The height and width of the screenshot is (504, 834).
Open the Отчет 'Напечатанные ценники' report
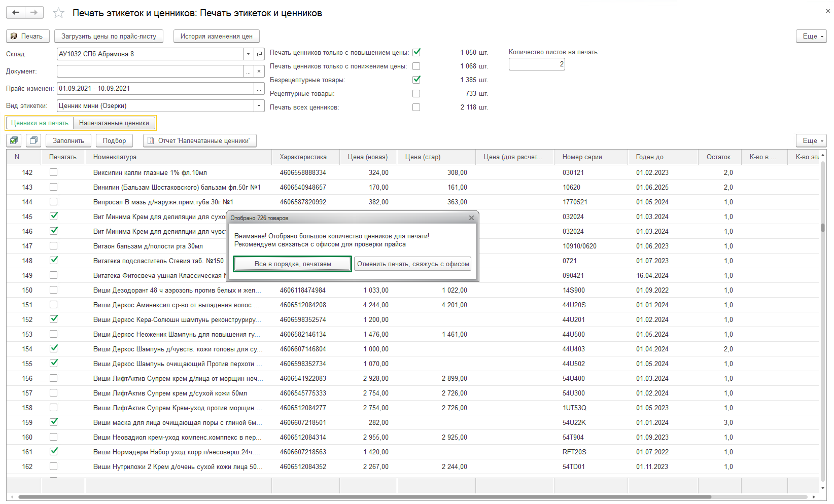coord(199,140)
